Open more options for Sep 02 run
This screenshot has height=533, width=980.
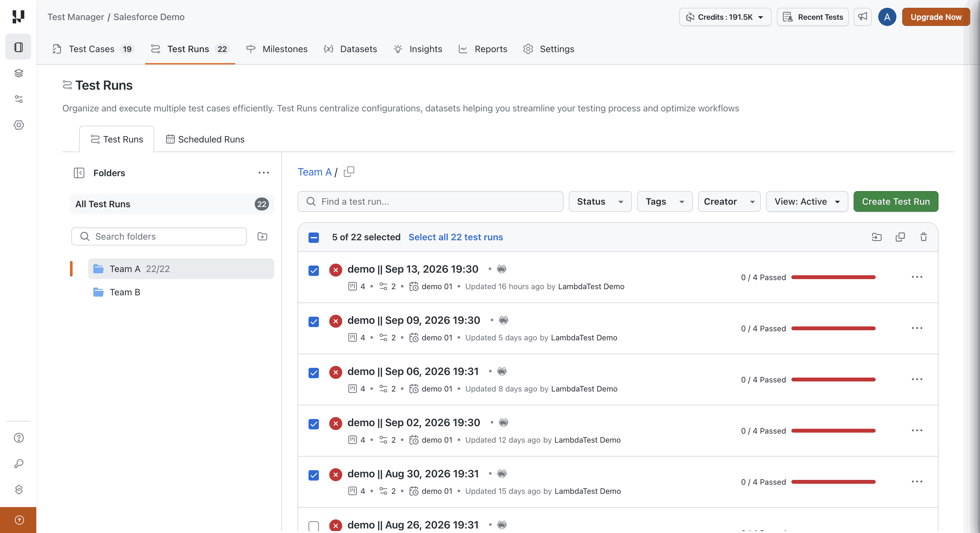click(x=917, y=430)
